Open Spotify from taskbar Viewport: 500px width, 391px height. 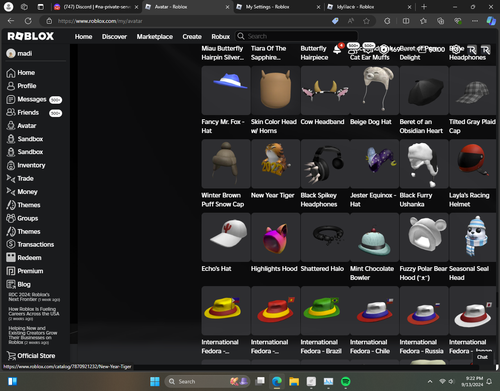pos(346,381)
